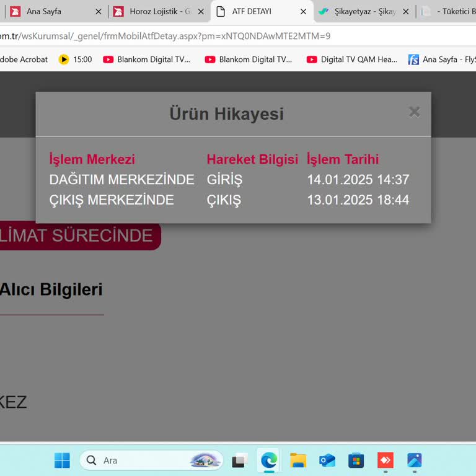The height and width of the screenshot is (476, 476).
Task: Click the TESLİMAT SÜRECİNDE status badge
Action: [x=80, y=236]
